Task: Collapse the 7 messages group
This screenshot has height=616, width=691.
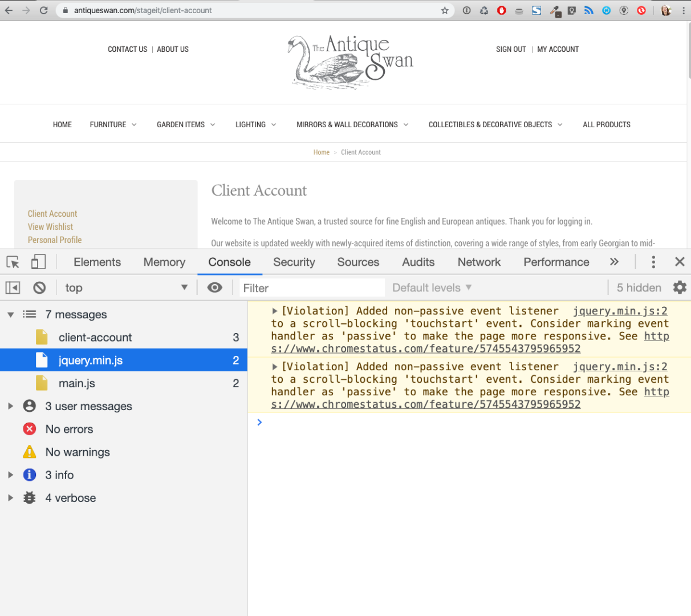Action: [10, 314]
